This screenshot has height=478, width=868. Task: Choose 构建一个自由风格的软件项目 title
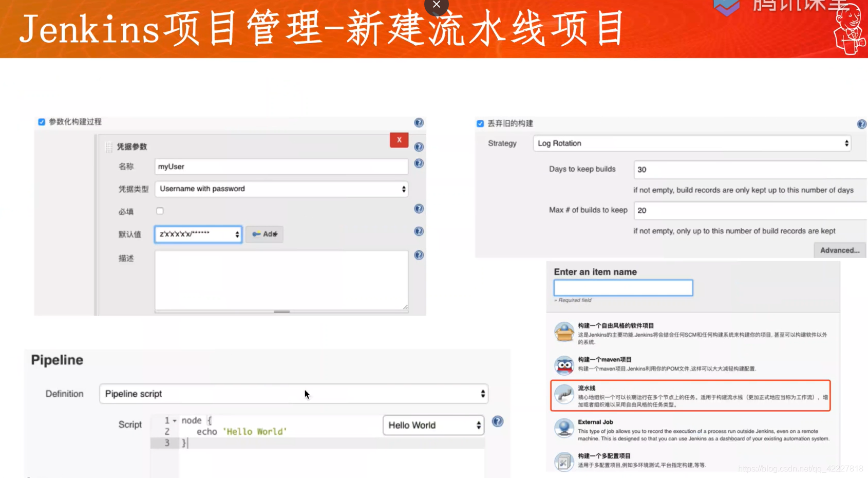click(616, 325)
